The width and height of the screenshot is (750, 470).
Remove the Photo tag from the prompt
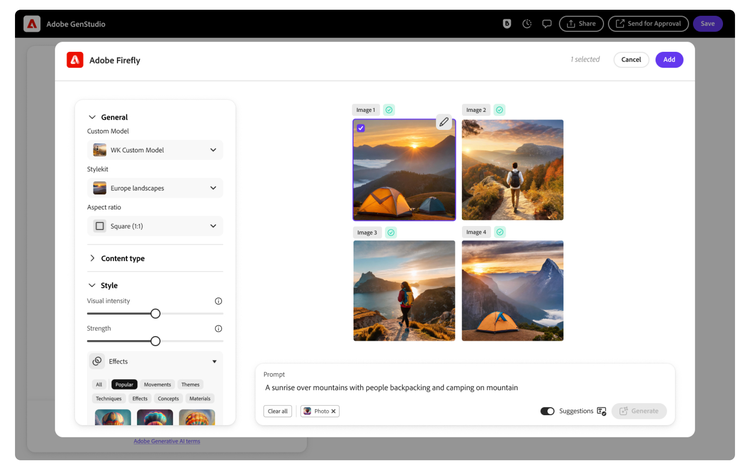(x=334, y=411)
